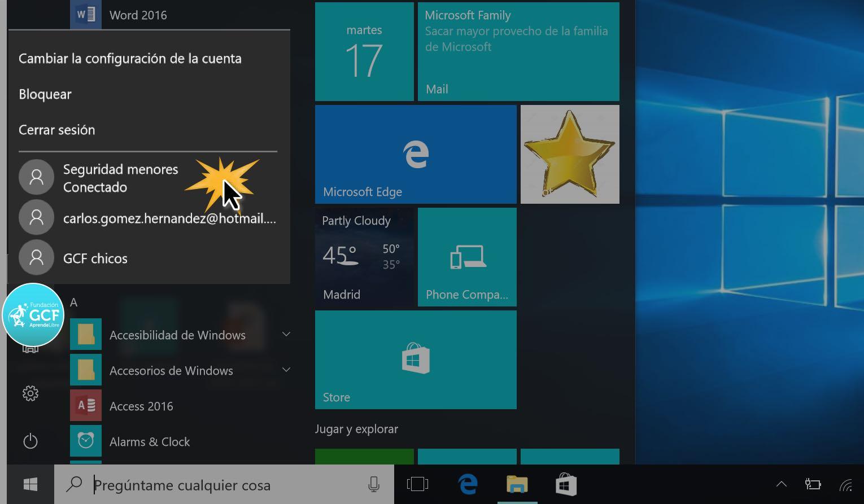Open the Microsoft Family Mail tile
The image size is (864, 504).
[518, 51]
